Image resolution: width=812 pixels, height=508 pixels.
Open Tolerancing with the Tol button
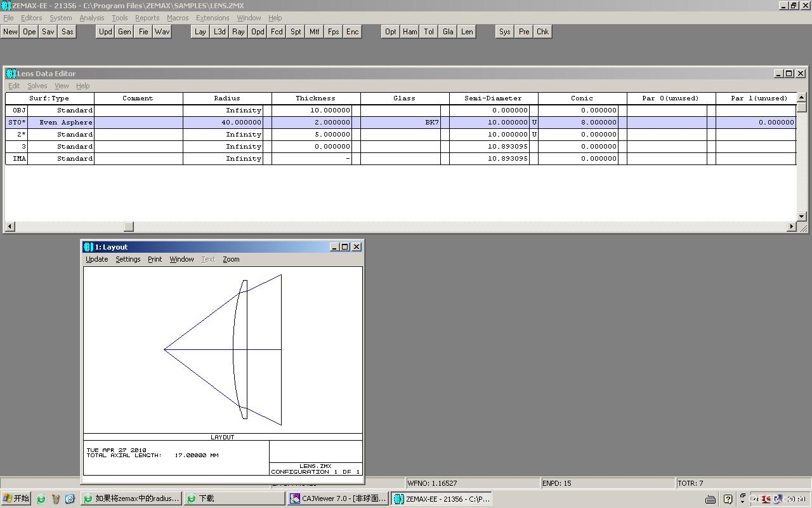pyautogui.click(x=429, y=32)
